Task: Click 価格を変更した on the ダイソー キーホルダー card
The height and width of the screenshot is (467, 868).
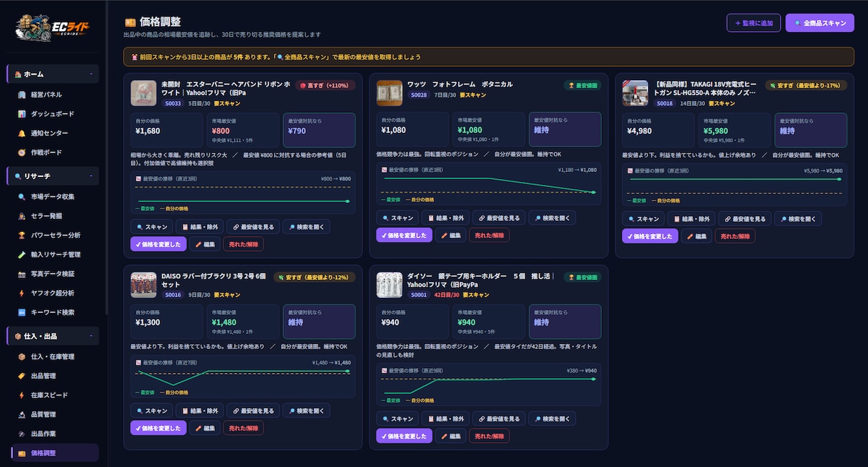Action: (x=404, y=436)
